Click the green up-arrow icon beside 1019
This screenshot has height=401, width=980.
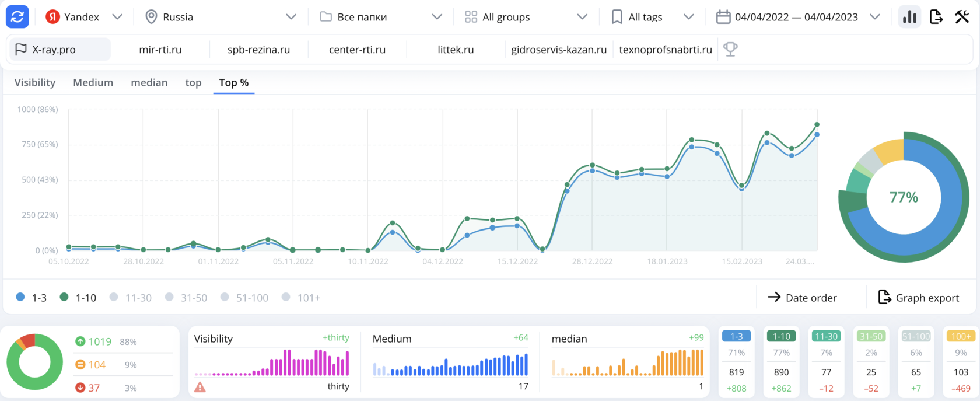point(80,341)
